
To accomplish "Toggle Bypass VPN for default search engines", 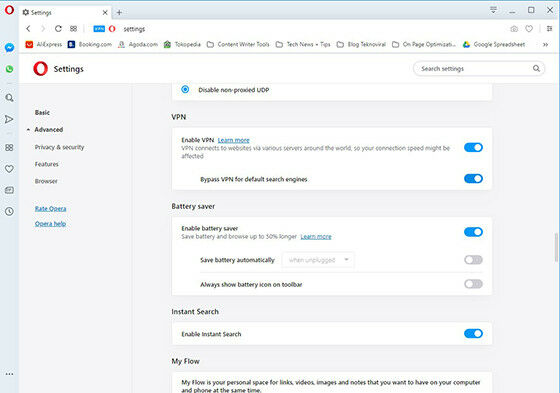I will click(x=473, y=178).
